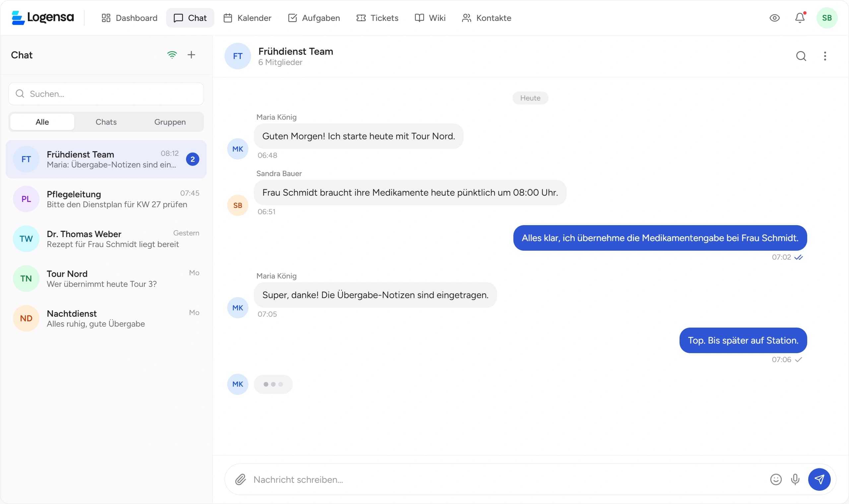Click the 07:05 message timestamp
The width and height of the screenshot is (849, 504).
[267, 314]
